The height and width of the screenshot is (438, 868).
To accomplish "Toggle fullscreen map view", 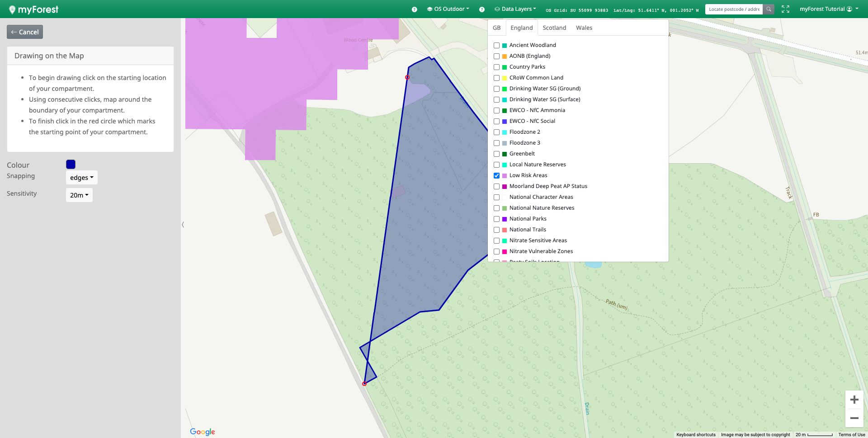I will (786, 9).
